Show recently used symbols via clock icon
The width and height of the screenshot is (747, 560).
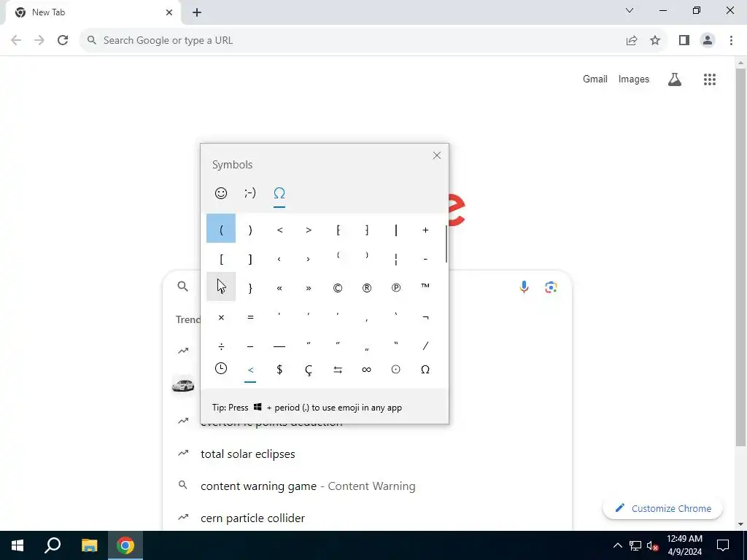pyautogui.click(x=220, y=368)
